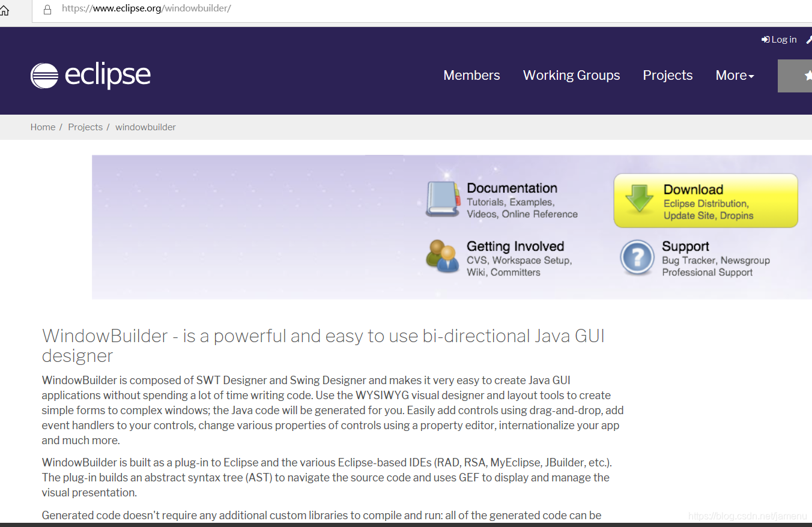Click 'Eclipse Distribution,' text
Image resolution: width=812 pixels, height=527 pixels.
[x=706, y=203]
